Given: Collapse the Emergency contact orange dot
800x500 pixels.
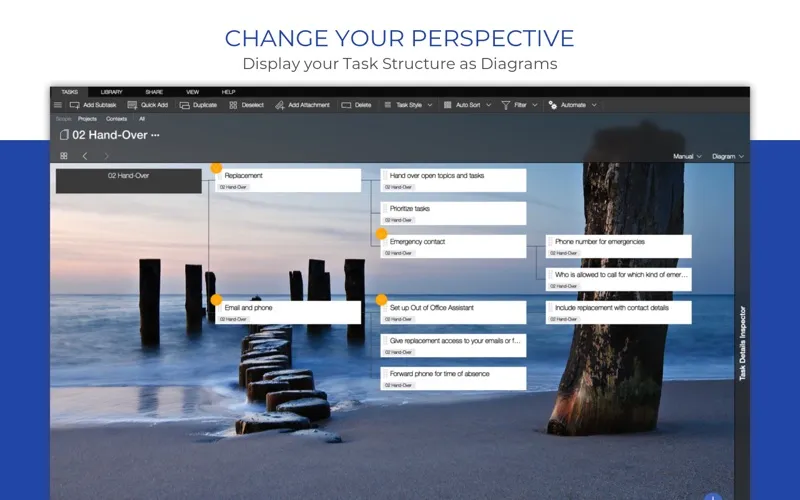Looking at the screenshot, I should (382, 234).
